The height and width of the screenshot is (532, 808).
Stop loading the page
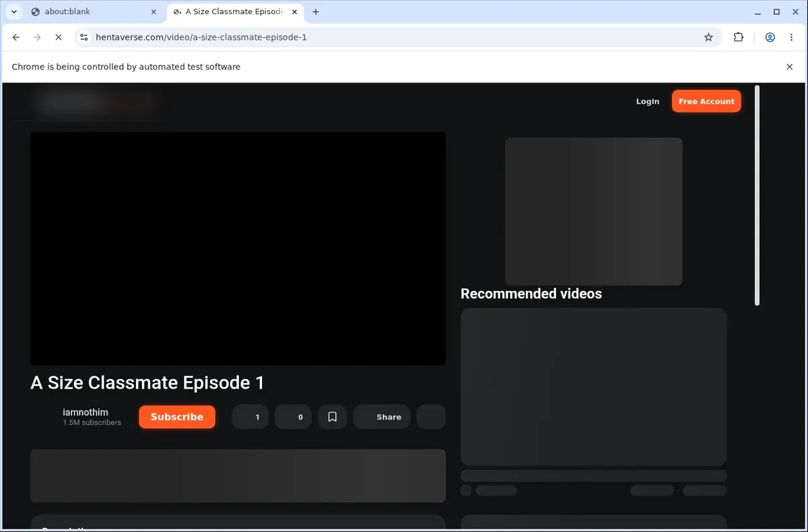point(59,37)
